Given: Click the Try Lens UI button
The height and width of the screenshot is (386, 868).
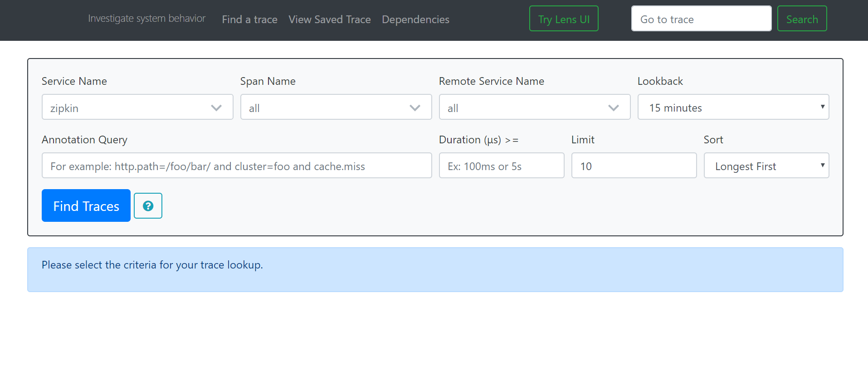Looking at the screenshot, I should 564,19.
